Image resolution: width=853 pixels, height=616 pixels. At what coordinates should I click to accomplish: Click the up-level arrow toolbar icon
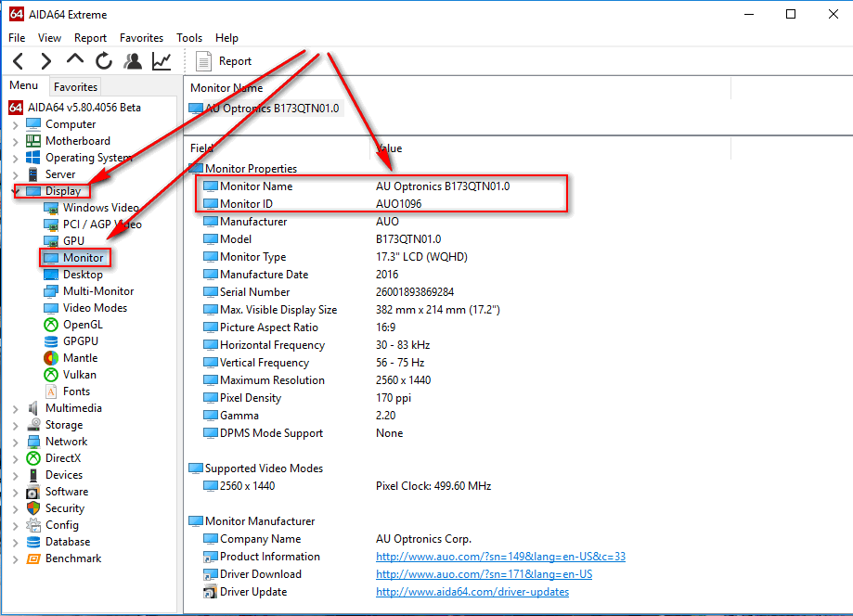pos(75,59)
